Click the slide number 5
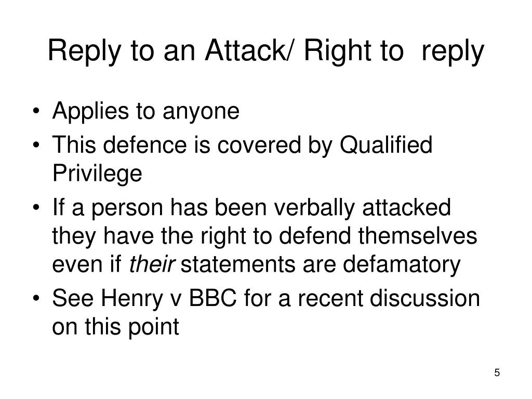532x399 pixels. click(497, 373)
